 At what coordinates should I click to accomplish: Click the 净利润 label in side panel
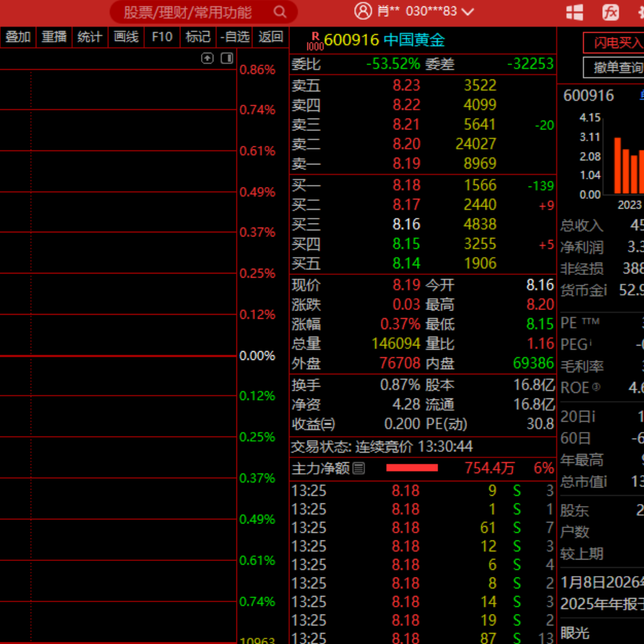pos(582,248)
